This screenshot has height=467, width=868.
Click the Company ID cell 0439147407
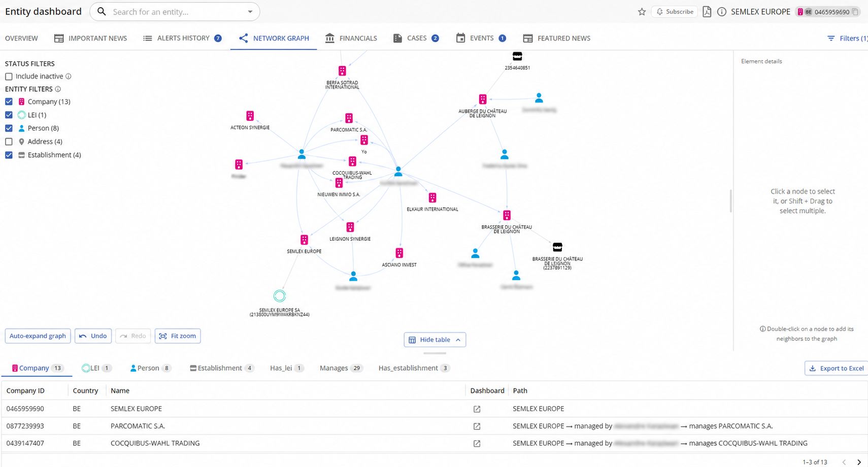coord(25,443)
